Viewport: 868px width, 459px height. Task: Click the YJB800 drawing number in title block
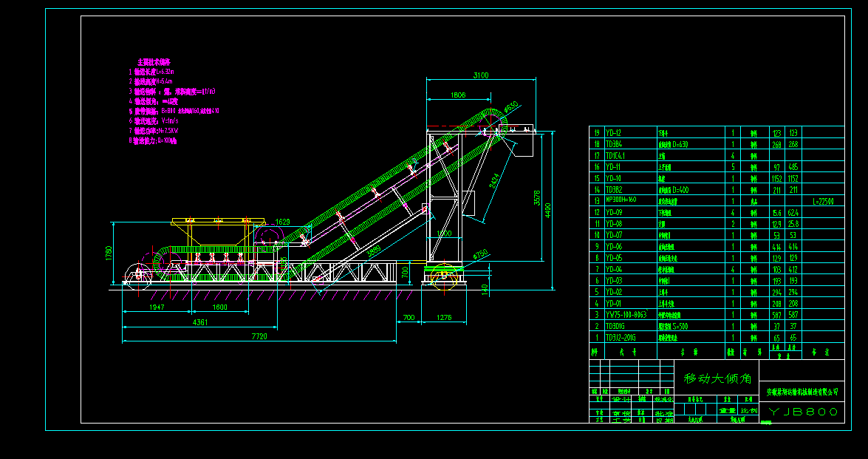pyautogui.click(x=802, y=412)
